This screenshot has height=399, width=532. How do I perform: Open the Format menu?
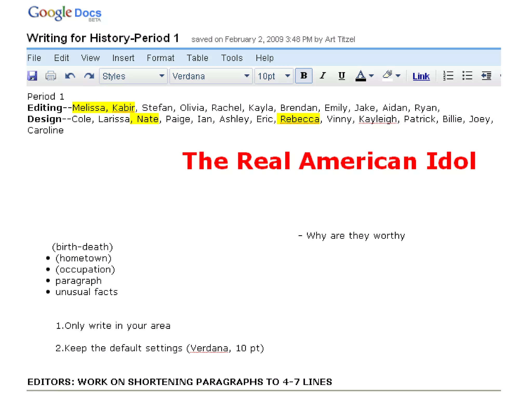[161, 58]
